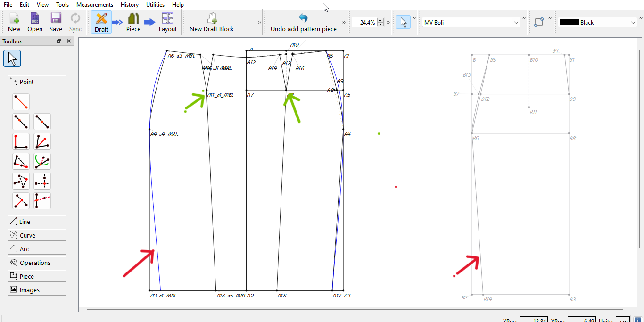
Task: Expand the Operations tools section
Action: [37, 263]
